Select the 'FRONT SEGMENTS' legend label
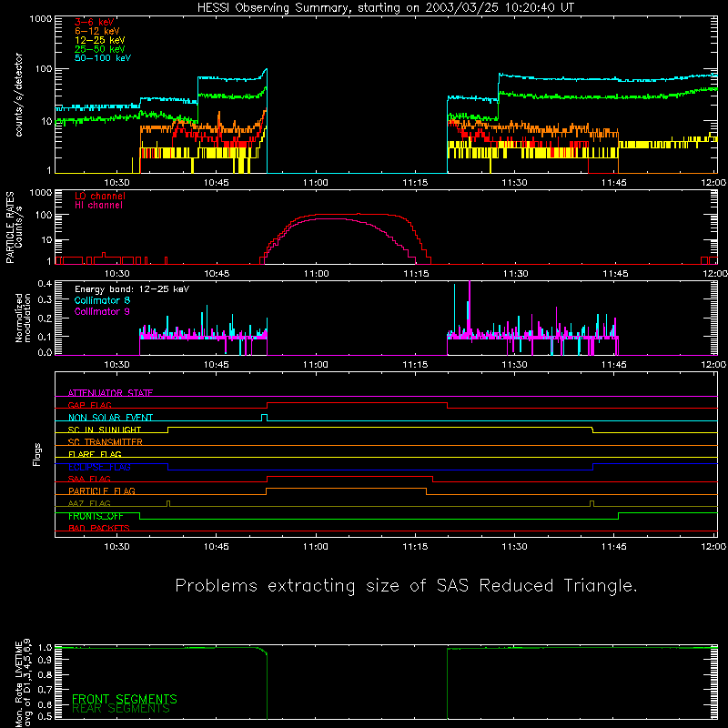728x728 pixels. 125,699
